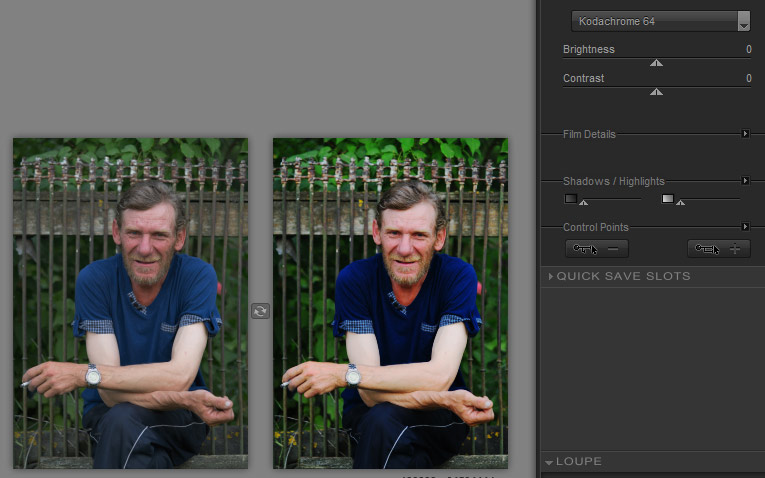
Task: Click the Highlights protection slider handle
Action: tap(681, 202)
